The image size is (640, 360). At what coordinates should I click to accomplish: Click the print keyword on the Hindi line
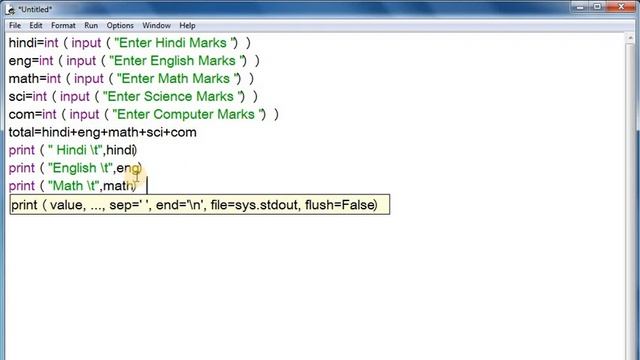pyautogui.click(x=22, y=150)
